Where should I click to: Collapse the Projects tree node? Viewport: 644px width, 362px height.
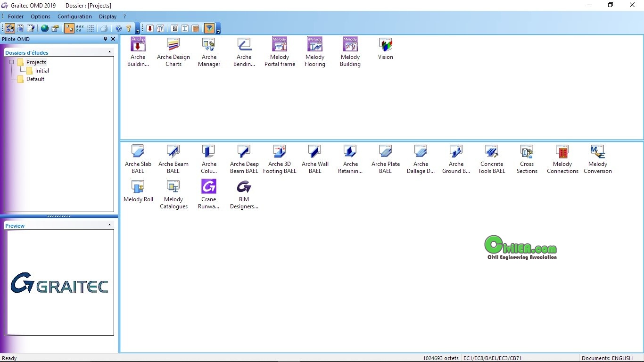point(12,62)
